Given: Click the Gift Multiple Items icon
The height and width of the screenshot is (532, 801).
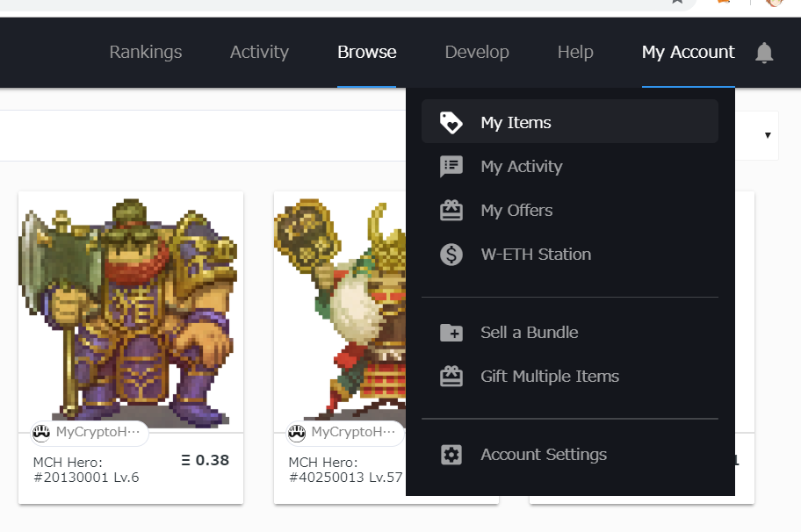Looking at the screenshot, I should point(451,376).
